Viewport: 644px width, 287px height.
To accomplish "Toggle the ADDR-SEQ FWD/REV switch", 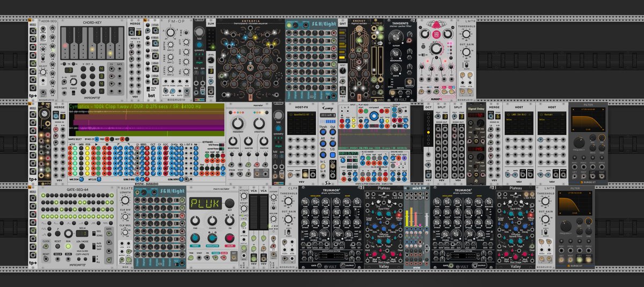I will pyautogui.click(x=43, y=58).
